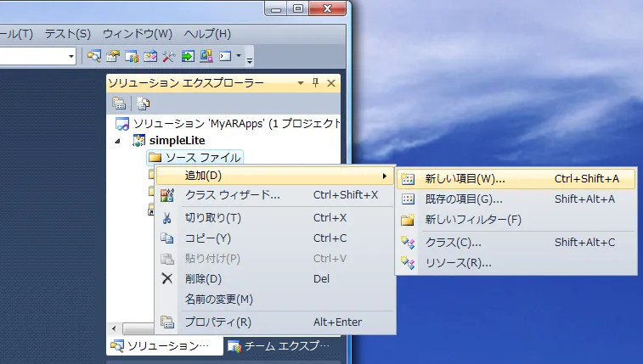
Task: Open the Properties Window toolbar icon
Action: pos(113,56)
